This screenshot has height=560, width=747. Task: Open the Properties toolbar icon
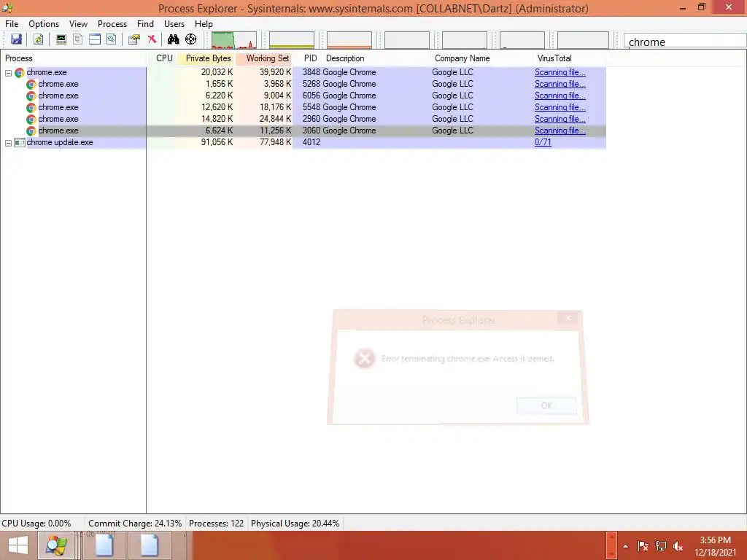(x=134, y=39)
